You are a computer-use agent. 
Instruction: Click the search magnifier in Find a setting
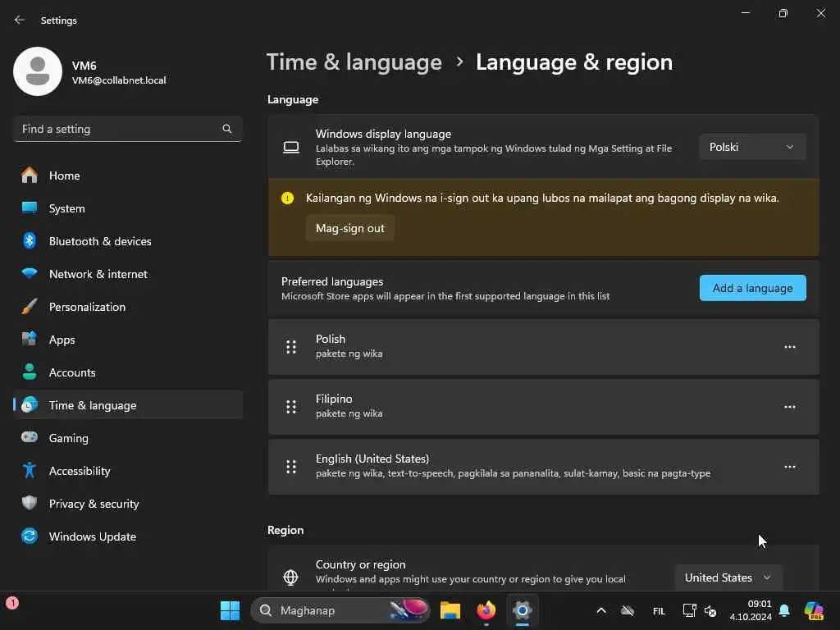tap(227, 129)
